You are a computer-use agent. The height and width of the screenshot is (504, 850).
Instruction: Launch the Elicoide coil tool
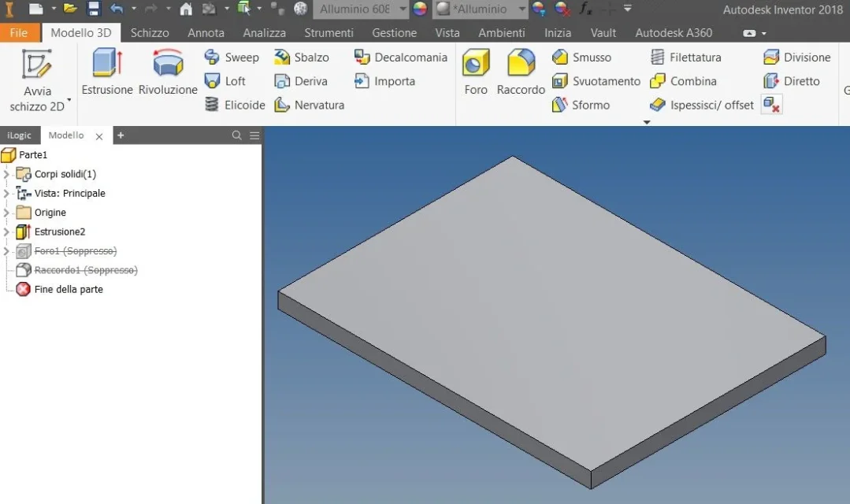235,105
